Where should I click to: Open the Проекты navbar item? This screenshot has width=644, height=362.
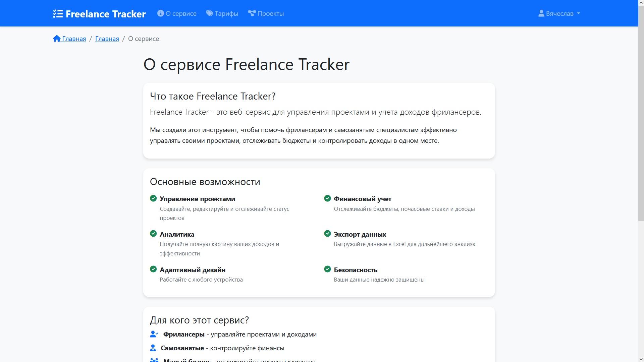pos(266,13)
